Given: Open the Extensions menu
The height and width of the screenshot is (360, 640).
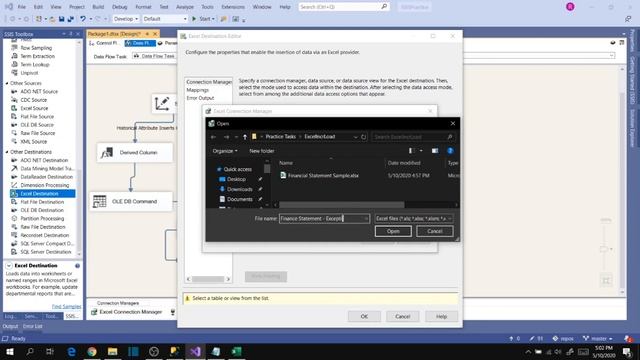Looking at the screenshot, I should (x=233, y=7).
